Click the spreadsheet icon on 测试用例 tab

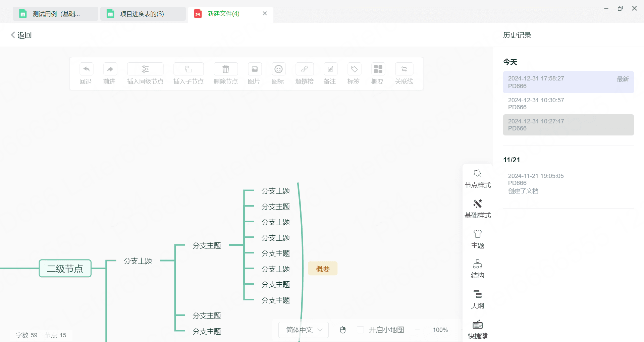tap(23, 14)
